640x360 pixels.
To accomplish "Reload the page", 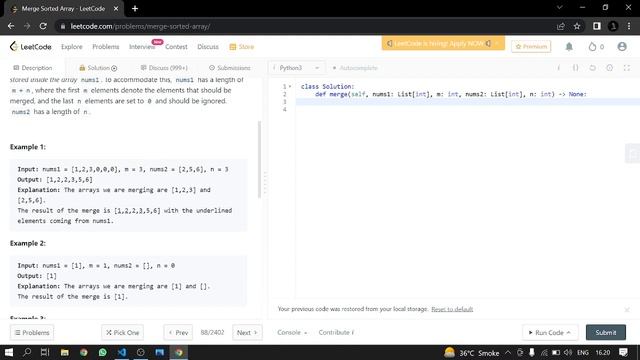I will click(x=43, y=26).
